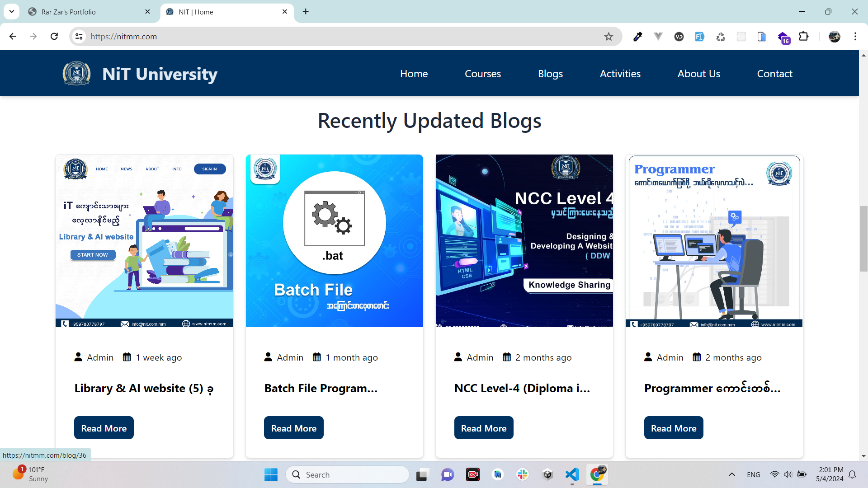The height and width of the screenshot is (488, 868).
Task: Open the Batch File Program... title
Action: coord(321,389)
